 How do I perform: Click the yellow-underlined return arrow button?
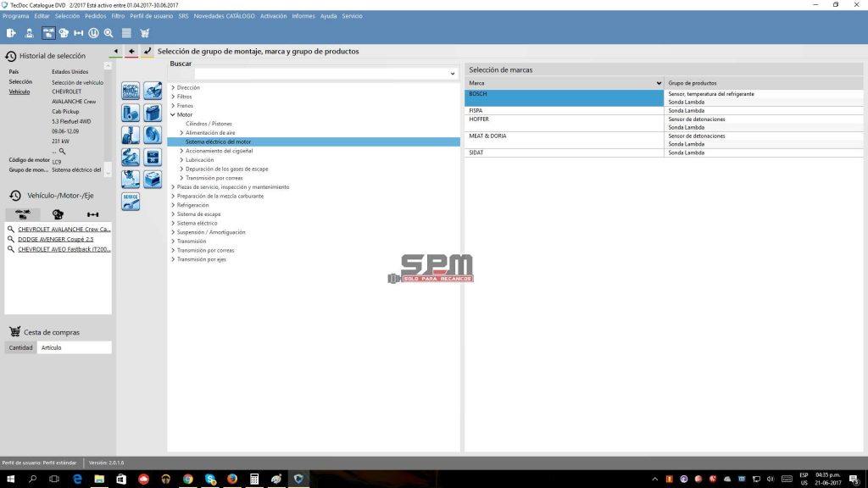pos(147,52)
